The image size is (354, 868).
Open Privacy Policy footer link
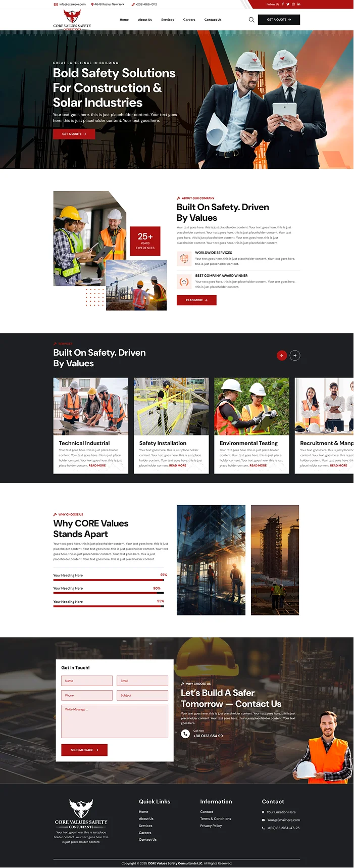coord(211,826)
